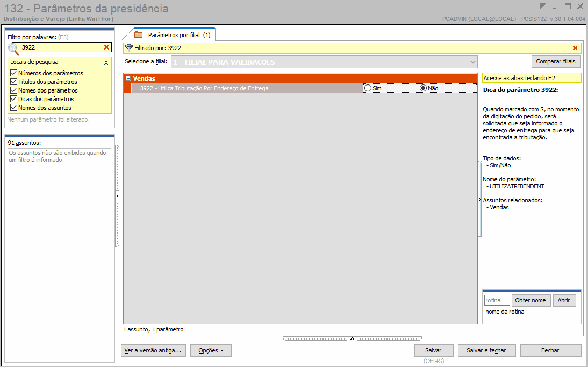588x367 pixels.
Task: Click the funnel filter icon
Action: [129, 48]
